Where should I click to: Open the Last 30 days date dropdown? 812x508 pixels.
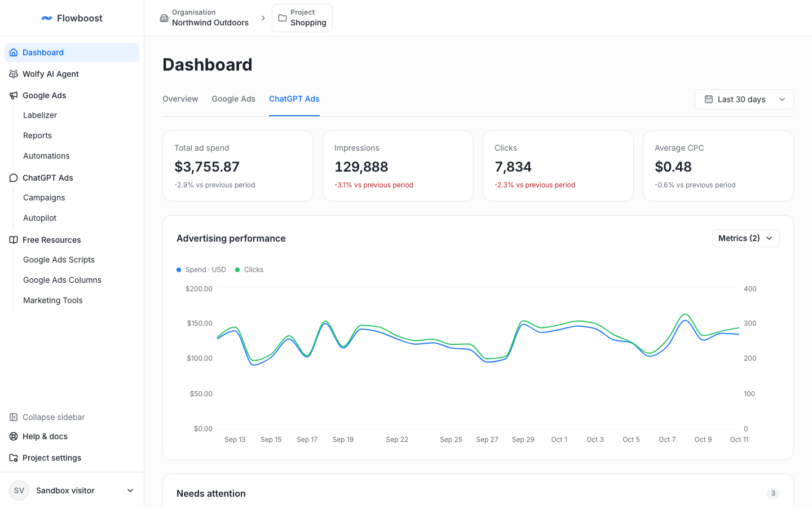point(744,99)
